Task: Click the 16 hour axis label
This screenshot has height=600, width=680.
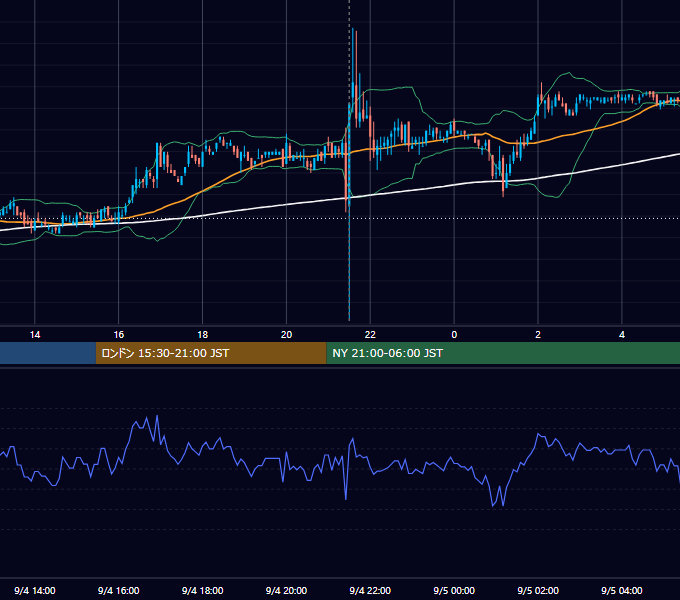Action: (x=118, y=335)
